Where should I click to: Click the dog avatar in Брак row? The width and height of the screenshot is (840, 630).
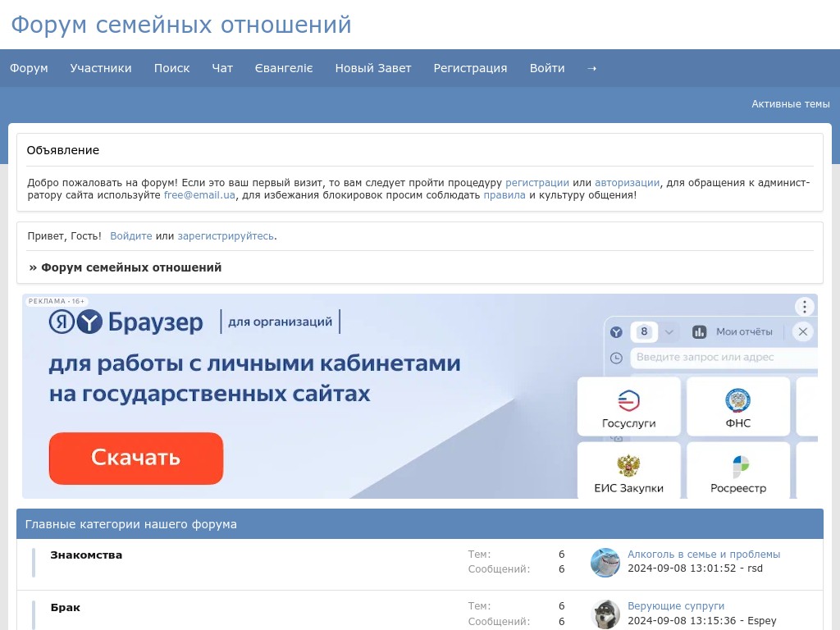pos(605,614)
